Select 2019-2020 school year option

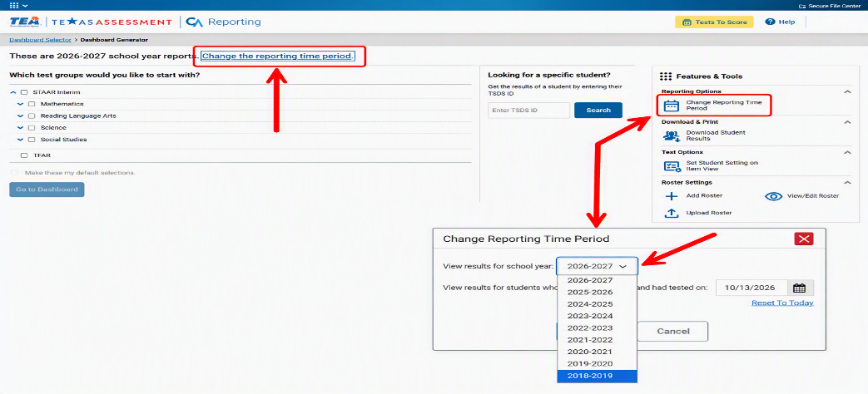click(598, 363)
